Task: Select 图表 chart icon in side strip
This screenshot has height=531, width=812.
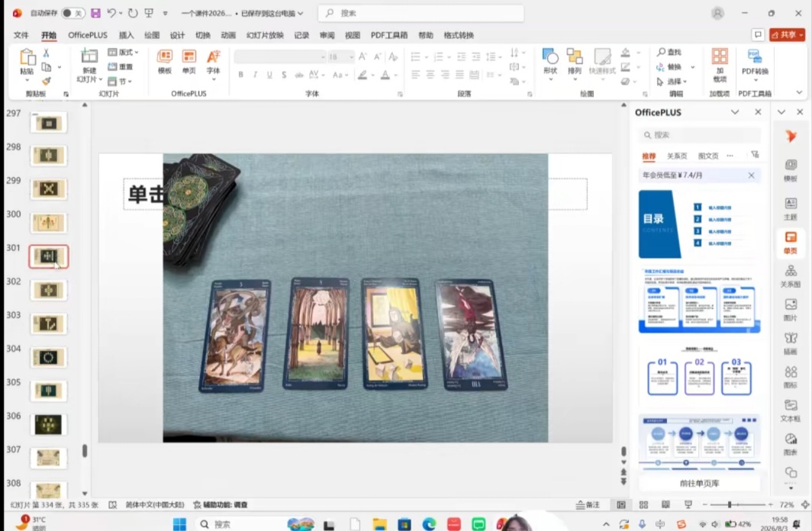Action: (x=791, y=444)
